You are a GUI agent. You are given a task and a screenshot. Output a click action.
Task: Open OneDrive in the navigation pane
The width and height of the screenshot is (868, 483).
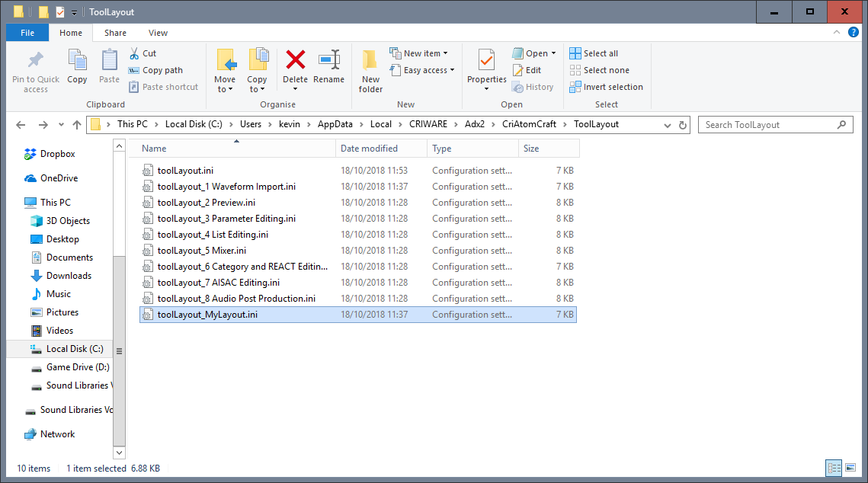coord(51,178)
